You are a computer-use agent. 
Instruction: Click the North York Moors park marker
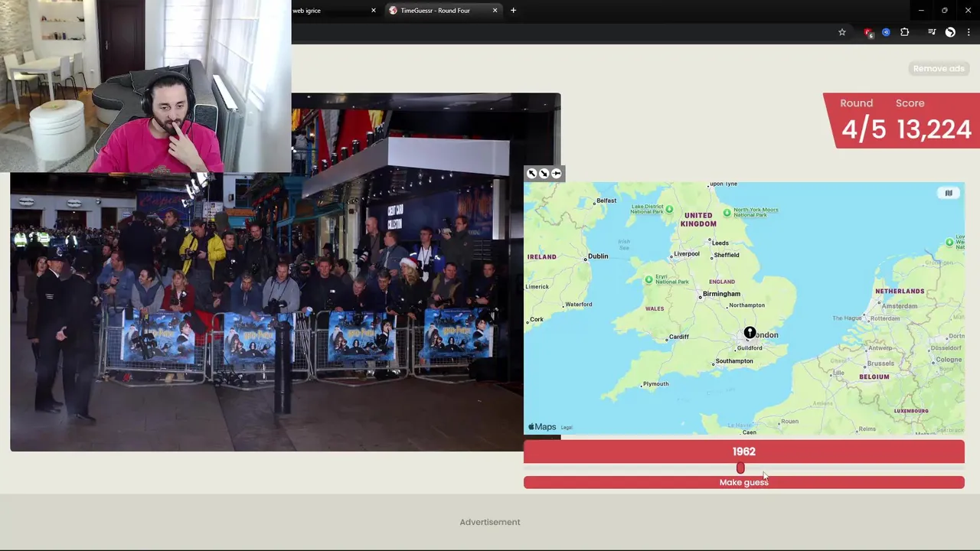[x=727, y=212]
